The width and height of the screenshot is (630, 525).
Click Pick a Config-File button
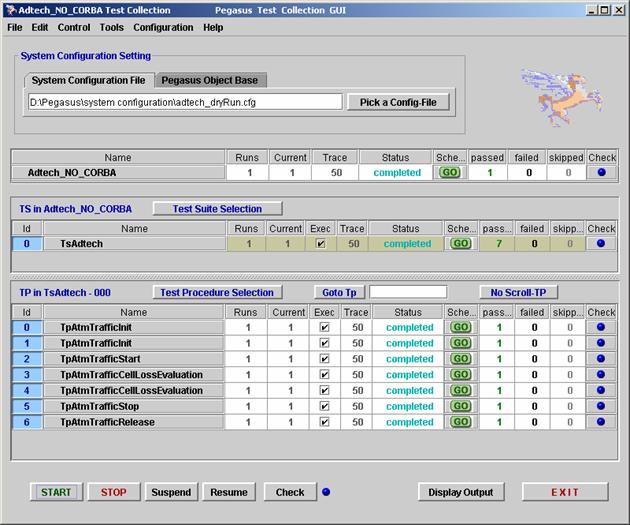pyautogui.click(x=398, y=102)
